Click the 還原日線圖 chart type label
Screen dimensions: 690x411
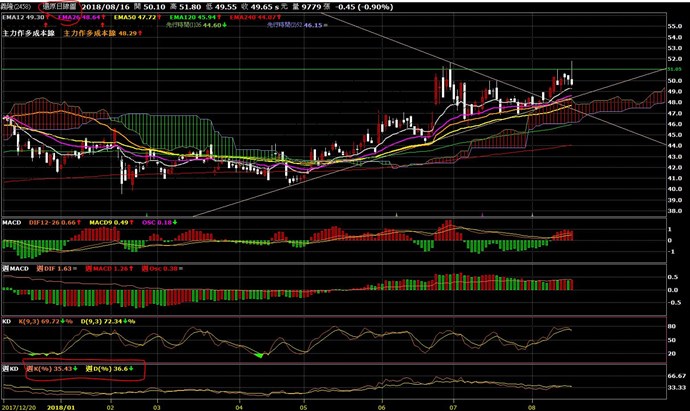tap(59, 7)
